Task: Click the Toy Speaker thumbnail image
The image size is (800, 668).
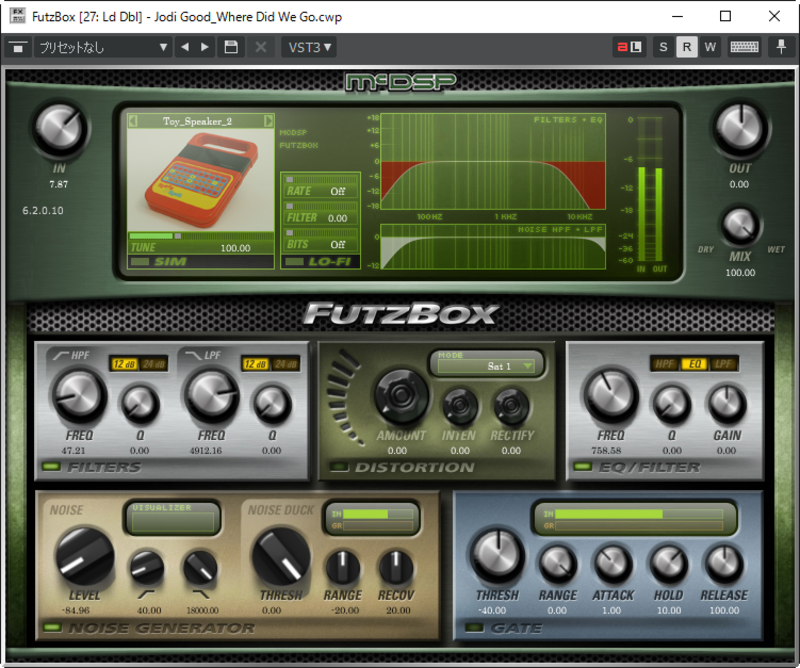Action: (x=200, y=180)
